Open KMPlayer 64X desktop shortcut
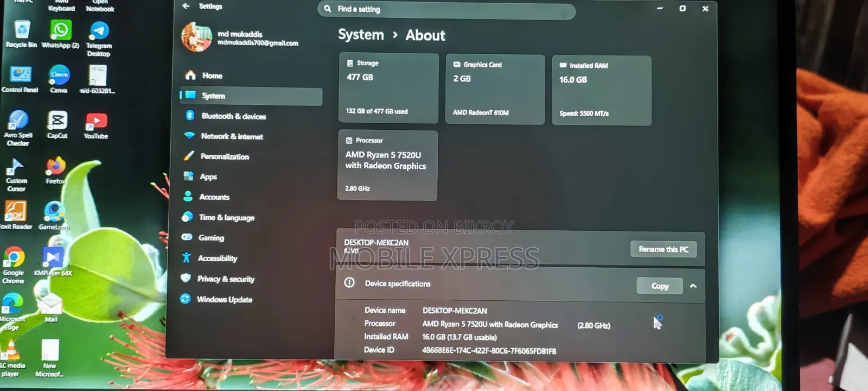Viewport: 868px width, 391px height. (x=53, y=262)
